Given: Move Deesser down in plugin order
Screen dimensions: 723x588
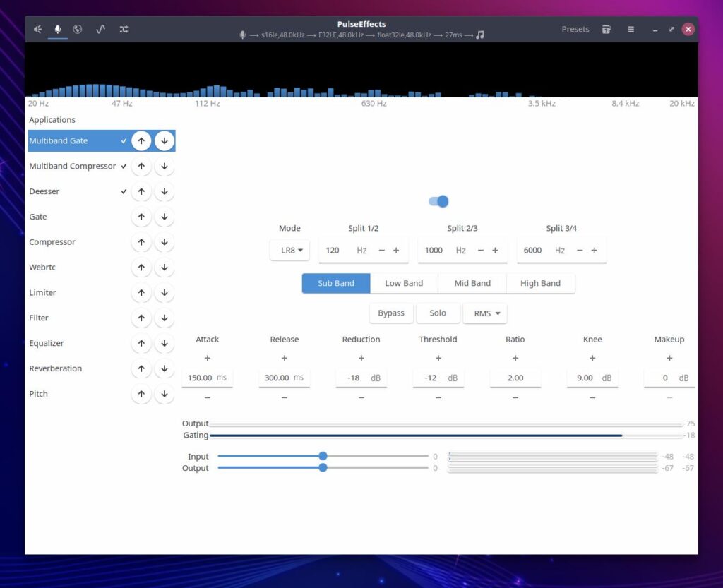Looking at the screenshot, I should tap(164, 192).
